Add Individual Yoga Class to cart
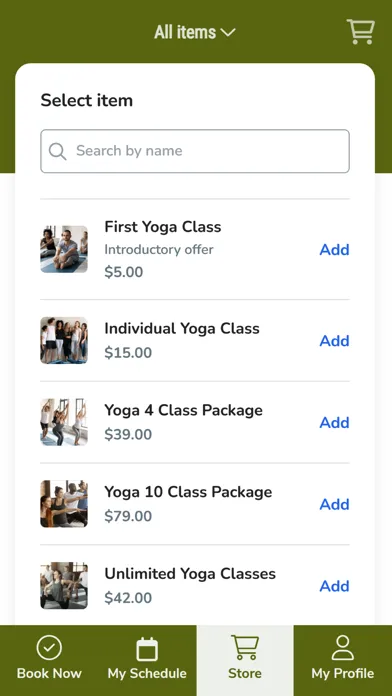The width and height of the screenshot is (392, 696). (x=334, y=340)
